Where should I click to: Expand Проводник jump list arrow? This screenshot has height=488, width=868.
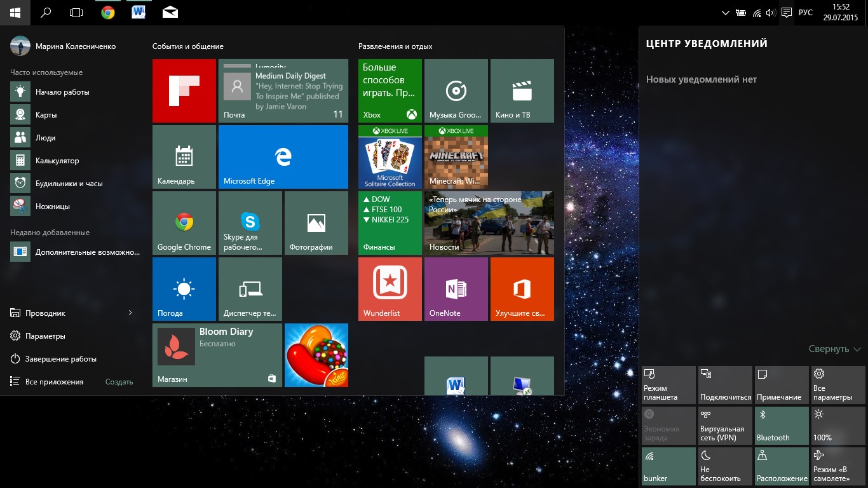point(130,313)
